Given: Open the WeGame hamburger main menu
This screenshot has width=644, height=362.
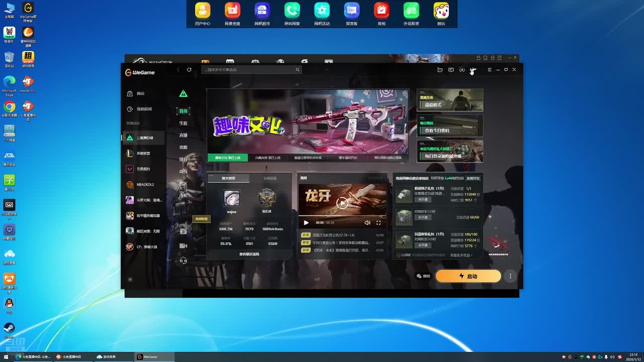Looking at the screenshot, I should point(490,70).
